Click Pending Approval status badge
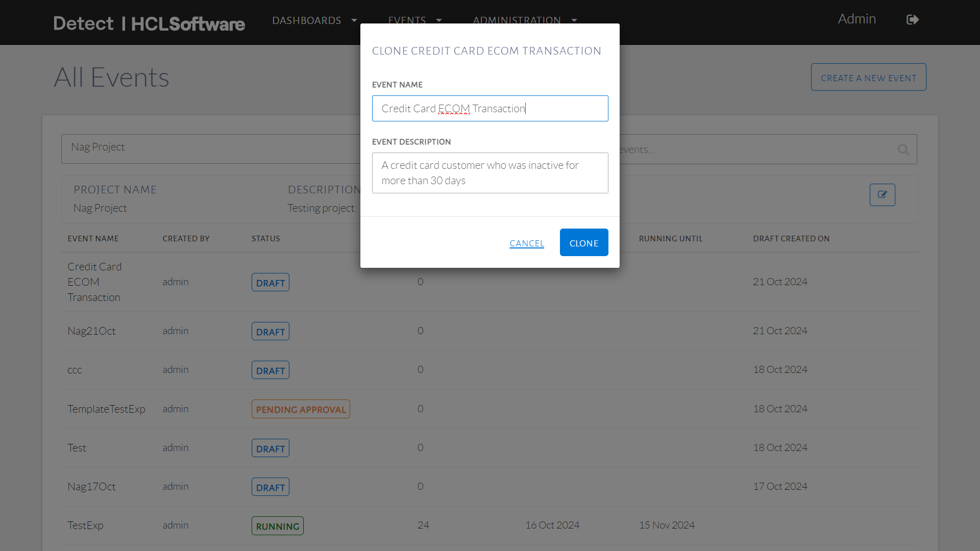The width and height of the screenshot is (980, 551). (300, 409)
